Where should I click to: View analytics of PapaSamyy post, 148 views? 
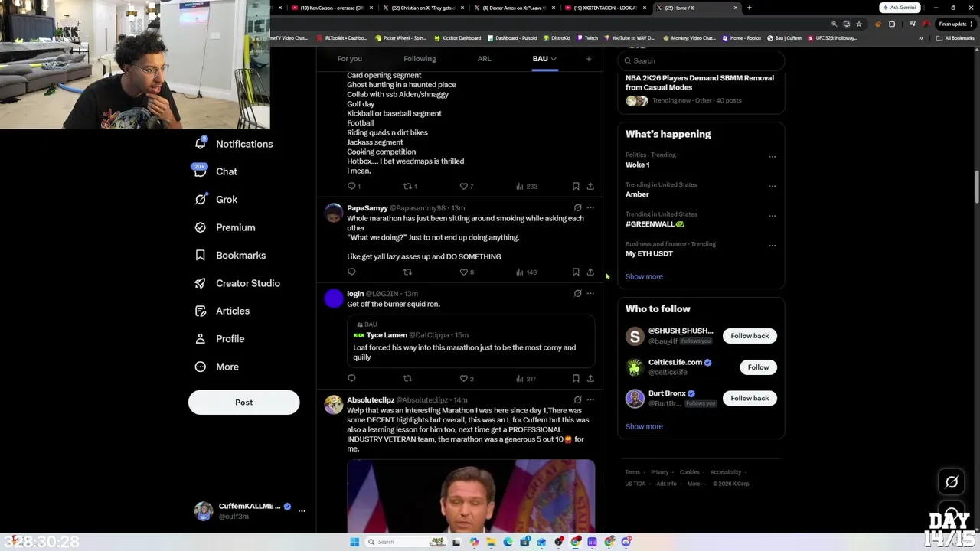tap(526, 272)
